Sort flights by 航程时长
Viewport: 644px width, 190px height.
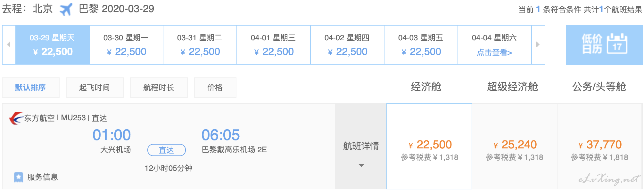[159, 87]
